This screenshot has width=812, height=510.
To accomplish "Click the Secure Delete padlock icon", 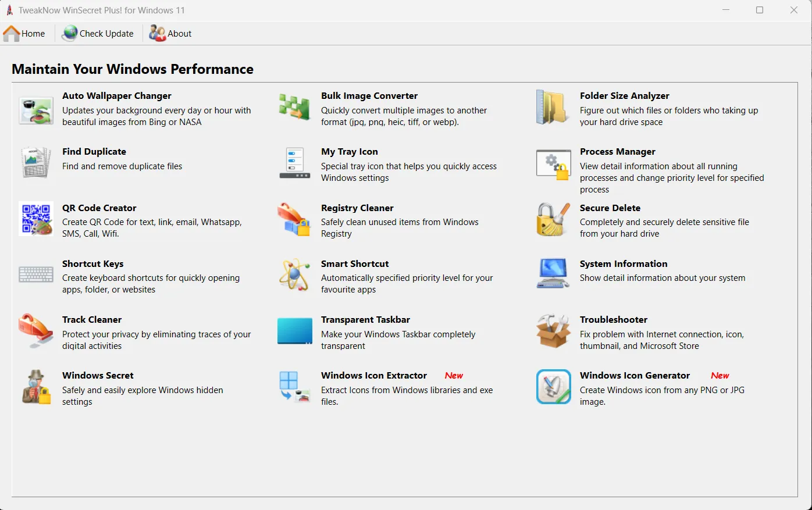I will (553, 219).
